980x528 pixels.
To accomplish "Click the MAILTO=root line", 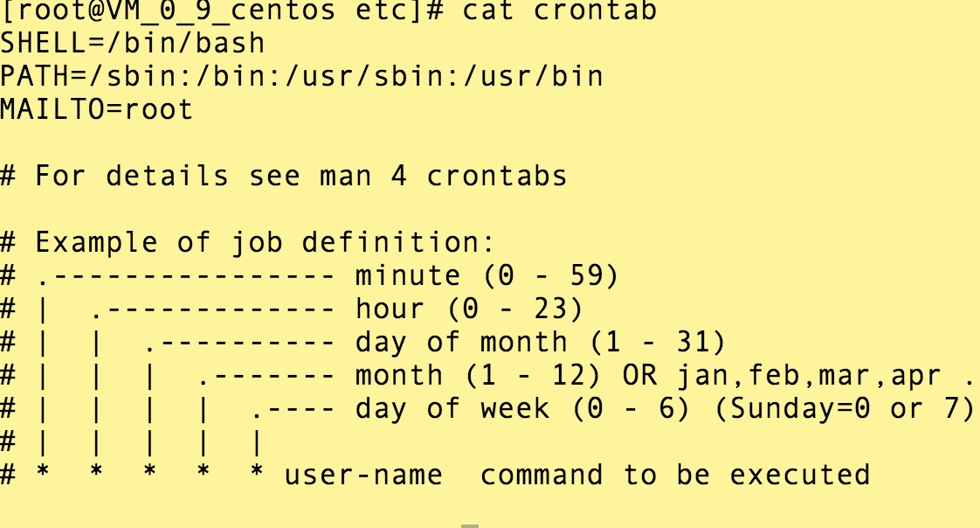I will [x=96, y=109].
